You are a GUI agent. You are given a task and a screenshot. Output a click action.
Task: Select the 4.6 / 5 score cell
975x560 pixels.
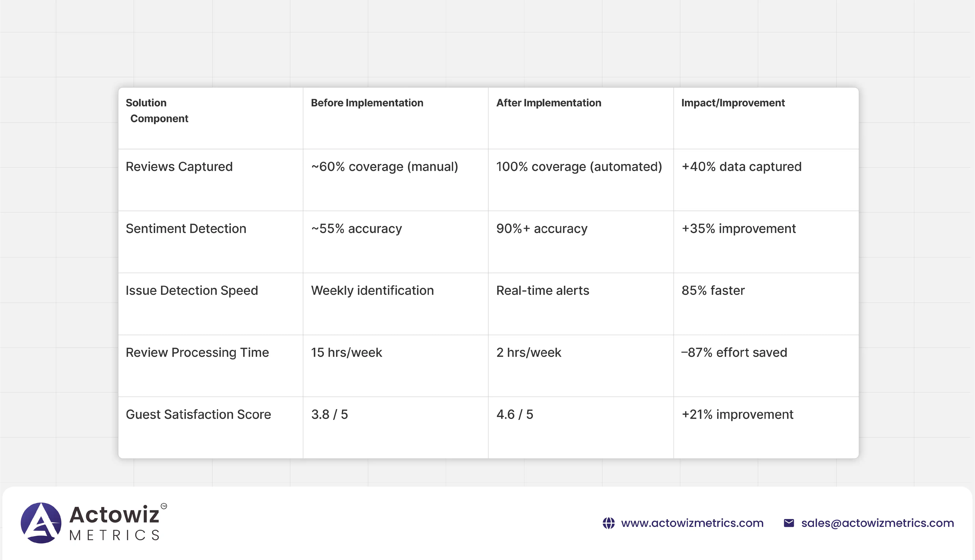tap(514, 414)
